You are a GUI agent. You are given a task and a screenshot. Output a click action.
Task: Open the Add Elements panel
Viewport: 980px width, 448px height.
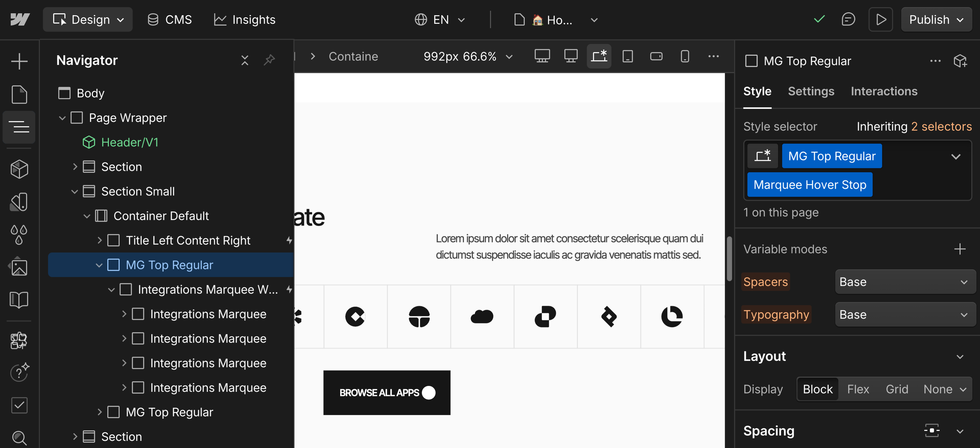click(19, 61)
